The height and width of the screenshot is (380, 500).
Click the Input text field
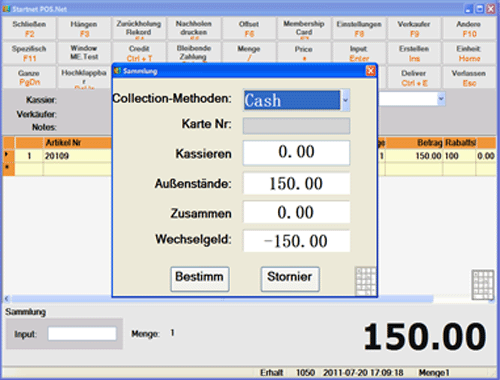coord(82,334)
